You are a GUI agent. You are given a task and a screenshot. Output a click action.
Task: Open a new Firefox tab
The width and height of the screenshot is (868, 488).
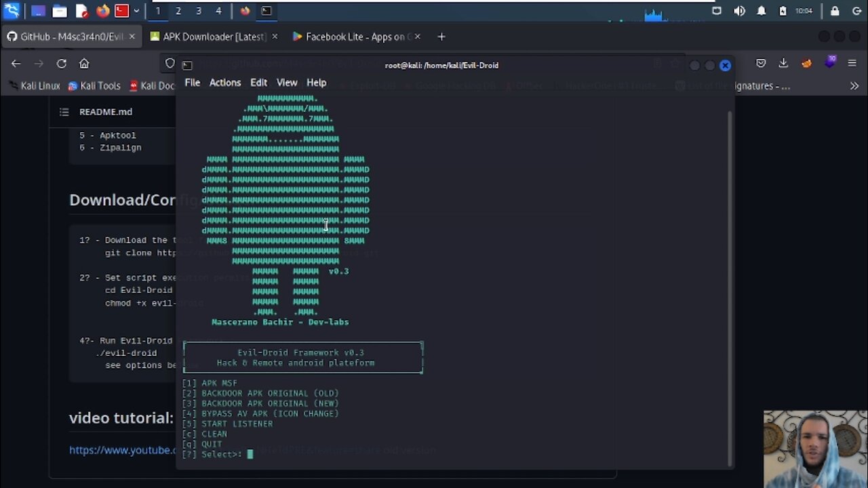[441, 37]
